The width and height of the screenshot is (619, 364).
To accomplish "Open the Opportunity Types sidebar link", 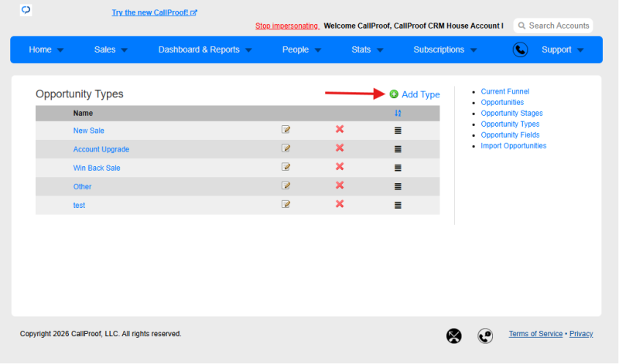I will (x=510, y=124).
